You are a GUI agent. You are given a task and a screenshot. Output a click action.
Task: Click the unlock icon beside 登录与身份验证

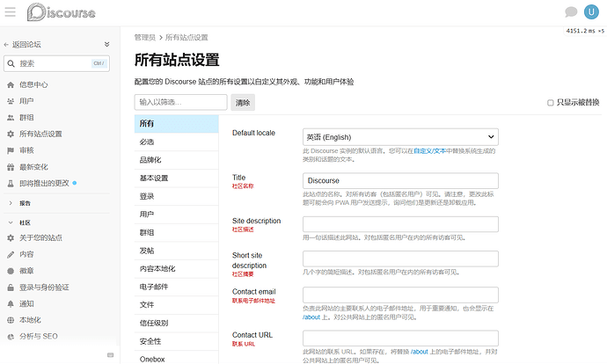coord(11,288)
